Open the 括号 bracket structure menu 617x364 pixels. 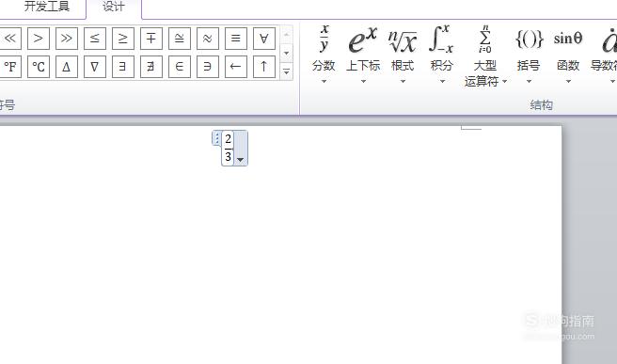click(529, 55)
